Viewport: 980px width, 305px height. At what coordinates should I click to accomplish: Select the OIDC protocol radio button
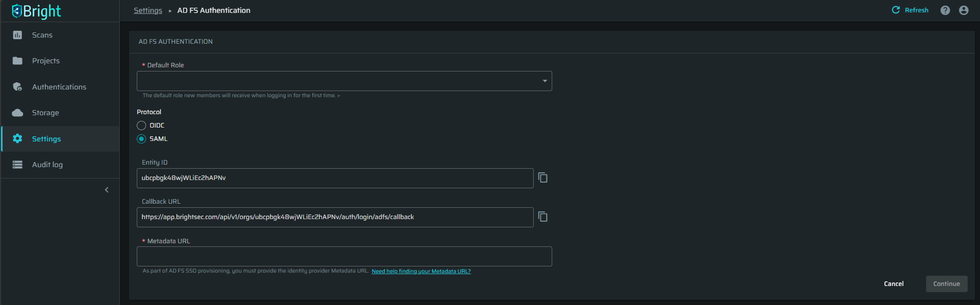[141, 125]
